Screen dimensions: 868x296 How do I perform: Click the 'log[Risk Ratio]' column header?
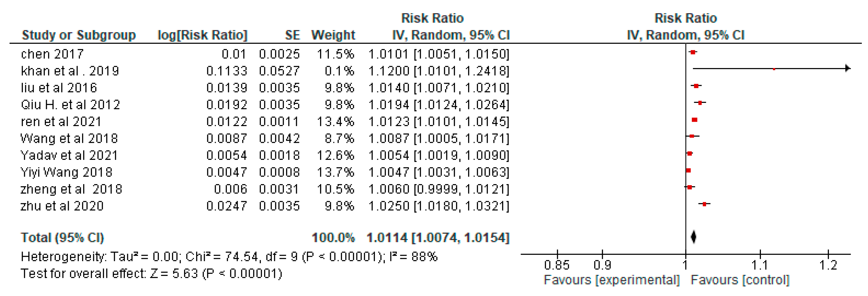(202, 35)
